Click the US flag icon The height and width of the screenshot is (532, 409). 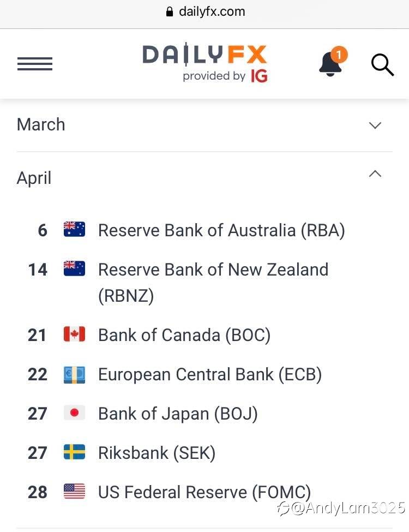(74, 491)
